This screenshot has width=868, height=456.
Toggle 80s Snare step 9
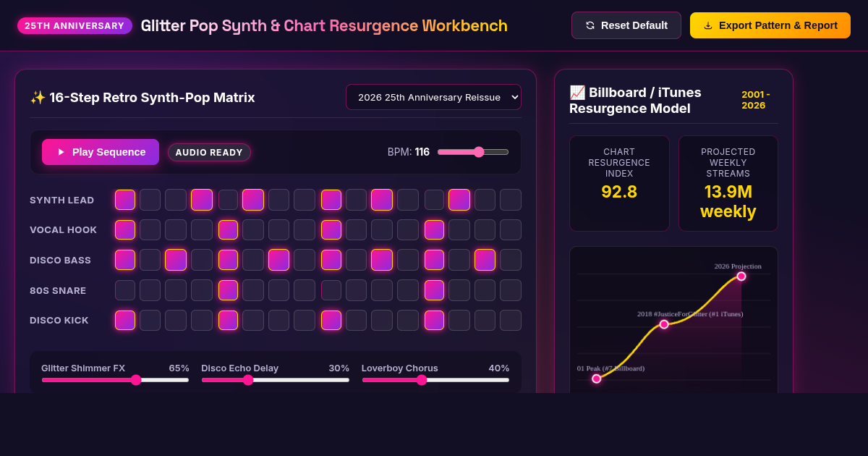[x=331, y=290]
